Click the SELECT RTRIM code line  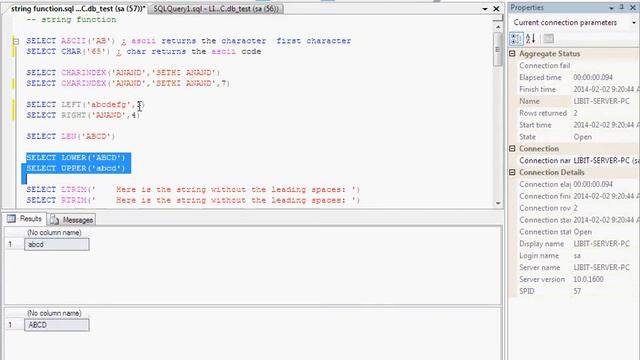coord(193,200)
